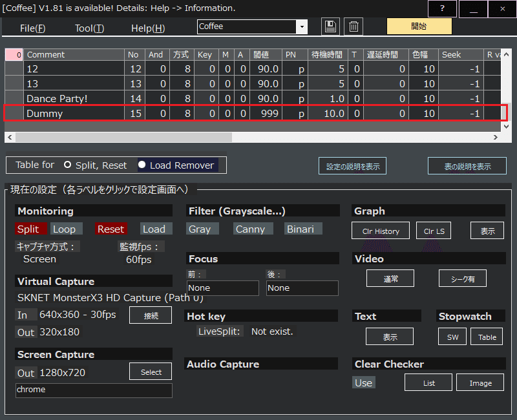
Task: Click the Comment column header
Action: pyautogui.click(x=74, y=54)
